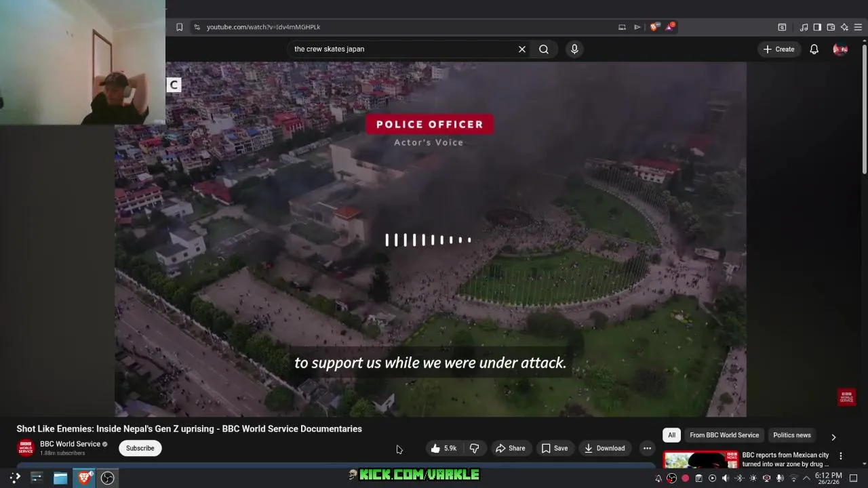Screen dimensions: 868x488
Task: Bookmark this page using the address bar icon
Action: click(x=180, y=27)
